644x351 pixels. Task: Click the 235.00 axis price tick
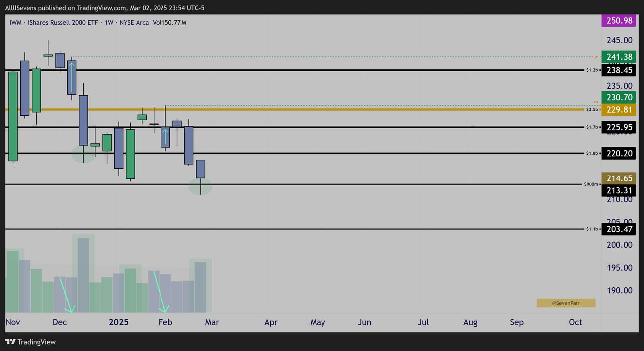[x=620, y=86]
